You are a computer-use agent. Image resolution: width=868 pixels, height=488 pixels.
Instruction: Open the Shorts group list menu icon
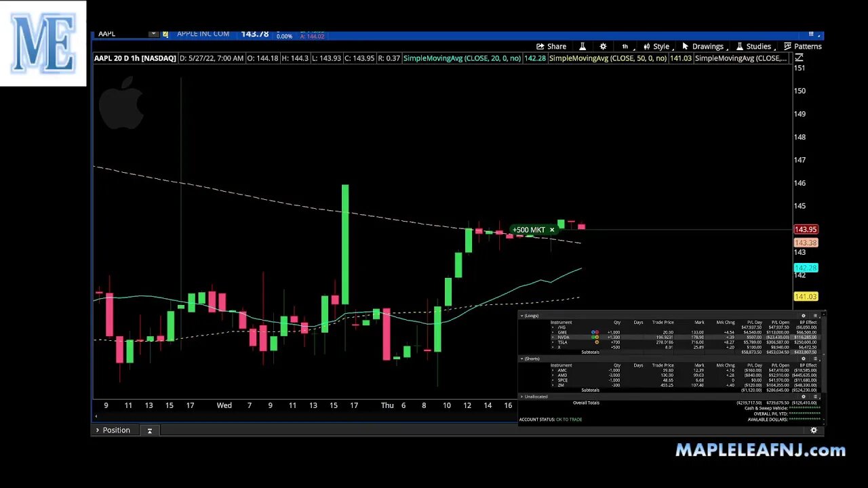coord(815,359)
